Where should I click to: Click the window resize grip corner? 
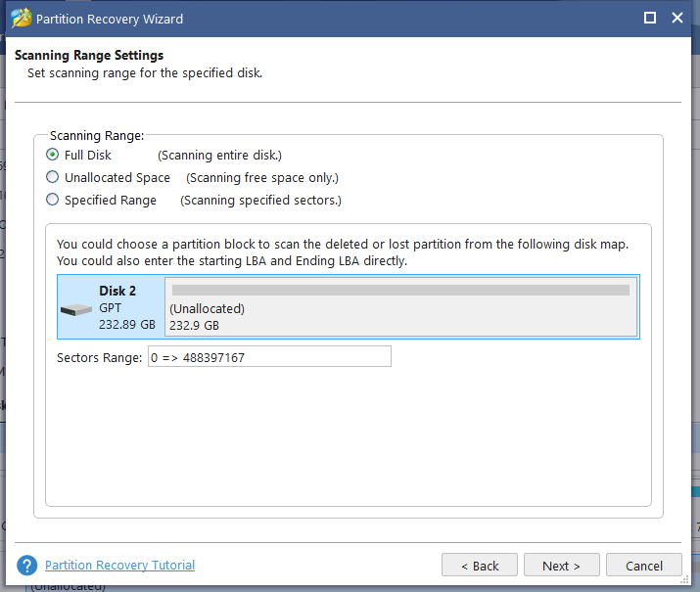pyautogui.click(x=684, y=579)
